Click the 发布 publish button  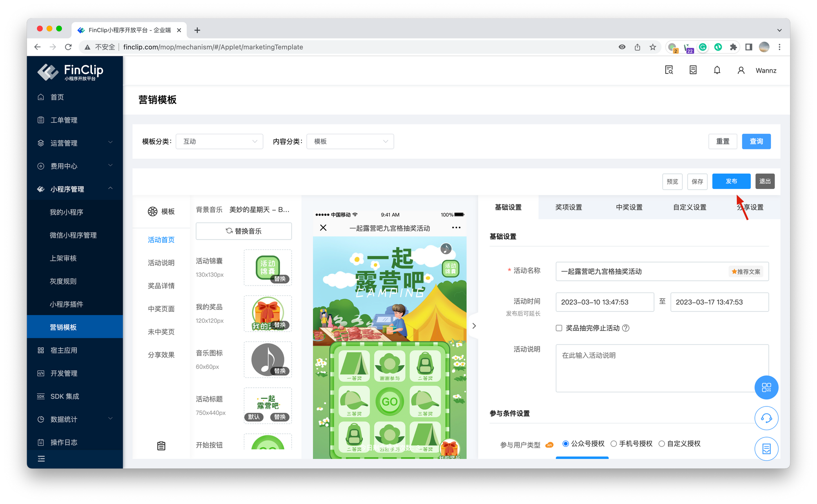[x=731, y=181]
